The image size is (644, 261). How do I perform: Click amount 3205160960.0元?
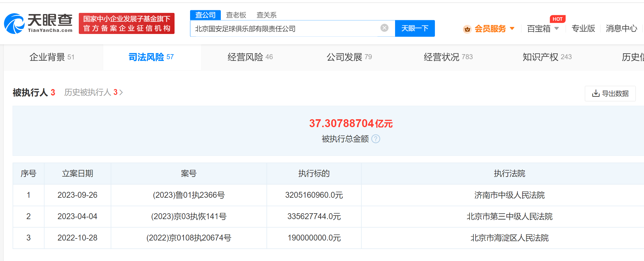coord(314,195)
